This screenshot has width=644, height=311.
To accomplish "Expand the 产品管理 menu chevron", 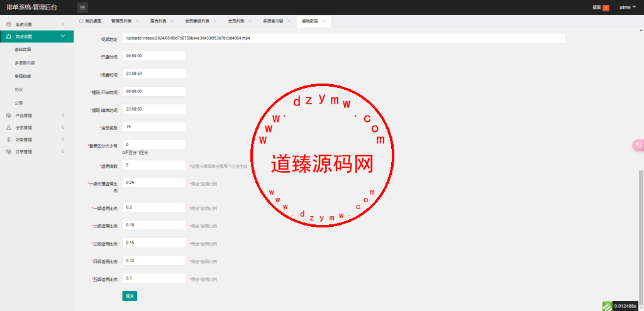I will point(63,116).
